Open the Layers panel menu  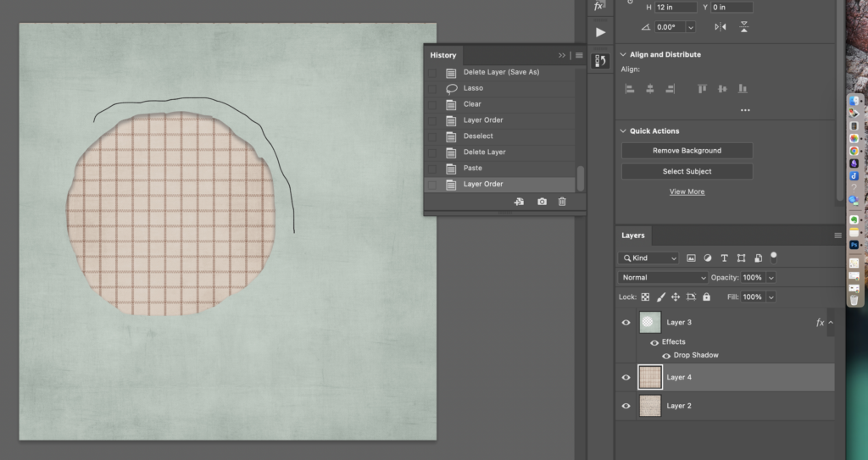(837, 236)
